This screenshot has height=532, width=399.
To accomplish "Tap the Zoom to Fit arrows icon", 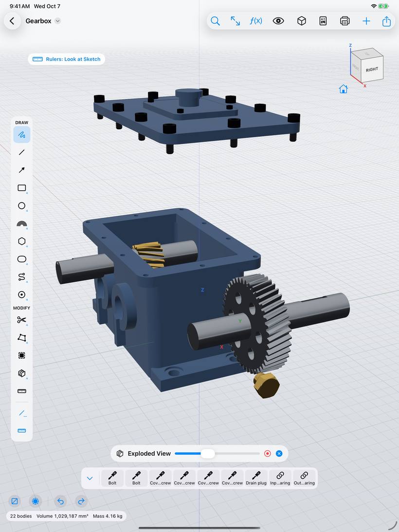I will click(x=235, y=21).
